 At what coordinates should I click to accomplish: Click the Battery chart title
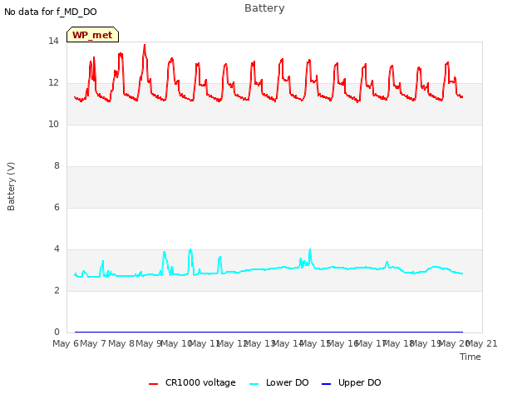[264, 8]
